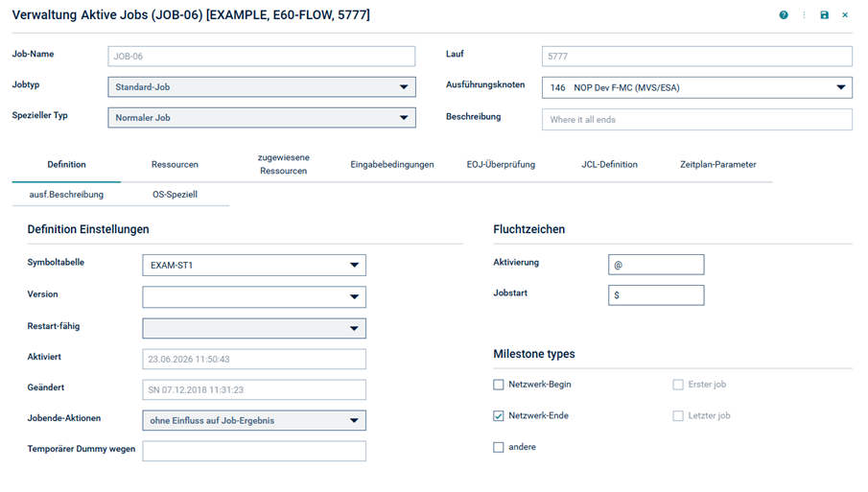Switch to the ausf.Beschreibung tab
The image size is (868, 492).
point(66,195)
